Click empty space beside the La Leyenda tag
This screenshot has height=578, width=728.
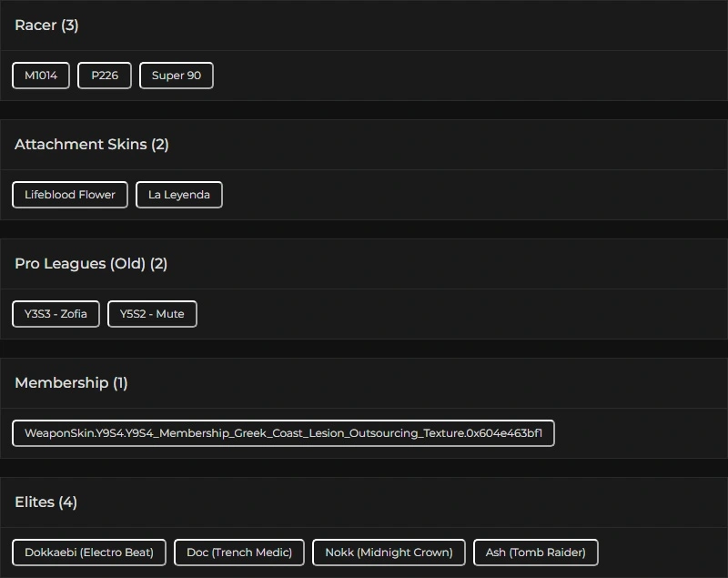point(455,195)
